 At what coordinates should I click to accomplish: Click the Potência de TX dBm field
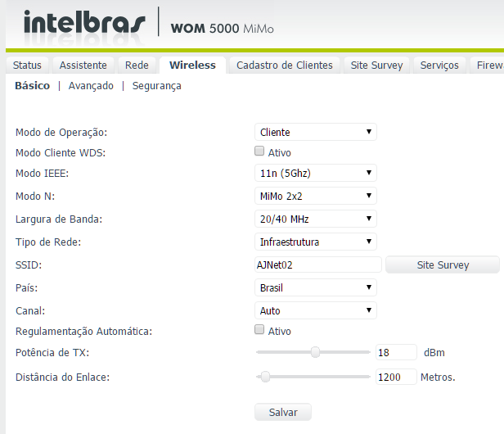(x=396, y=352)
